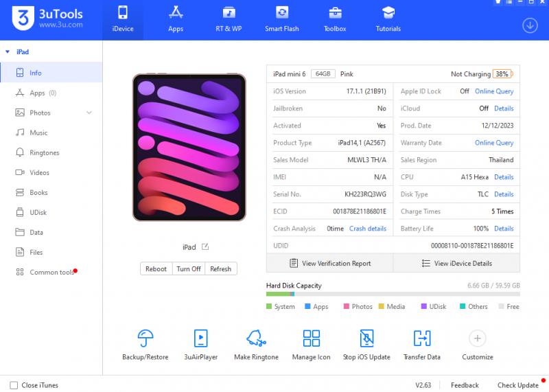Click the Customize plus icon
The image size is (549, 392).
pos(477,338)
